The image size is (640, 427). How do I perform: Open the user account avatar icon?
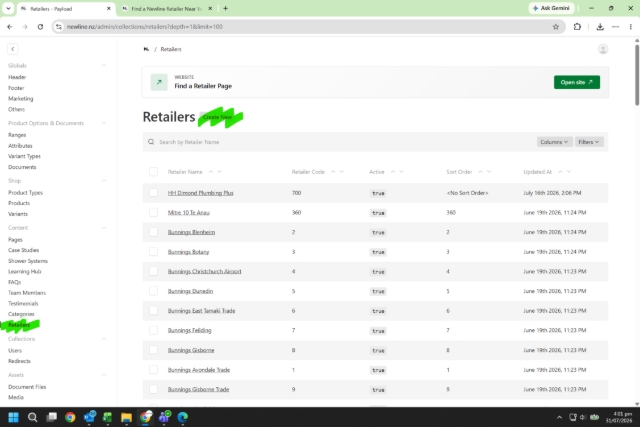point(602,49)
